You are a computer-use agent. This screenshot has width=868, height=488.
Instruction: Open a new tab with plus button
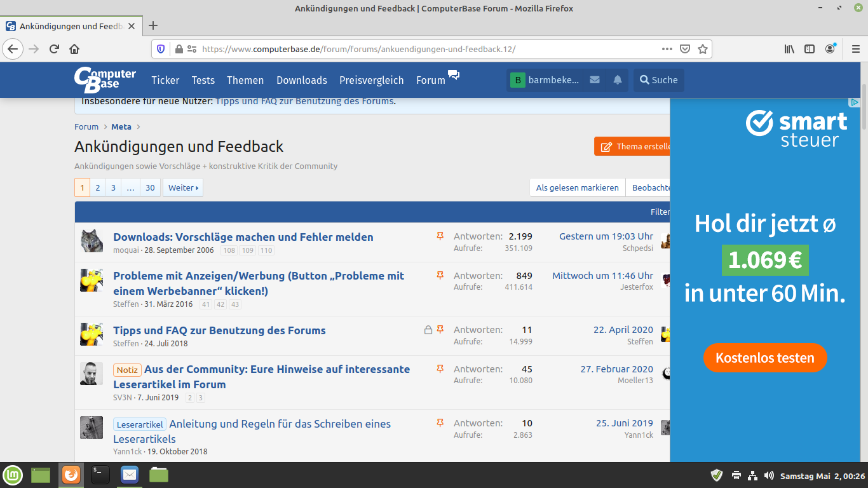click(153, 26)
